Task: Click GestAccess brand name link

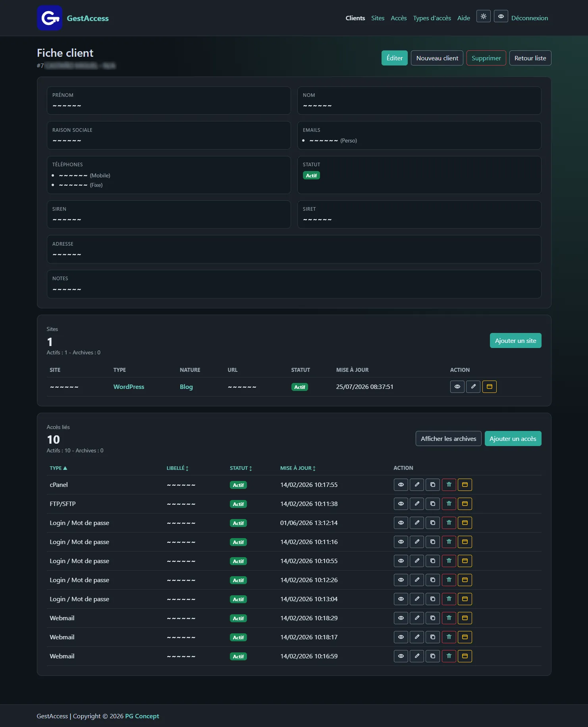Action: pos(87,18)
